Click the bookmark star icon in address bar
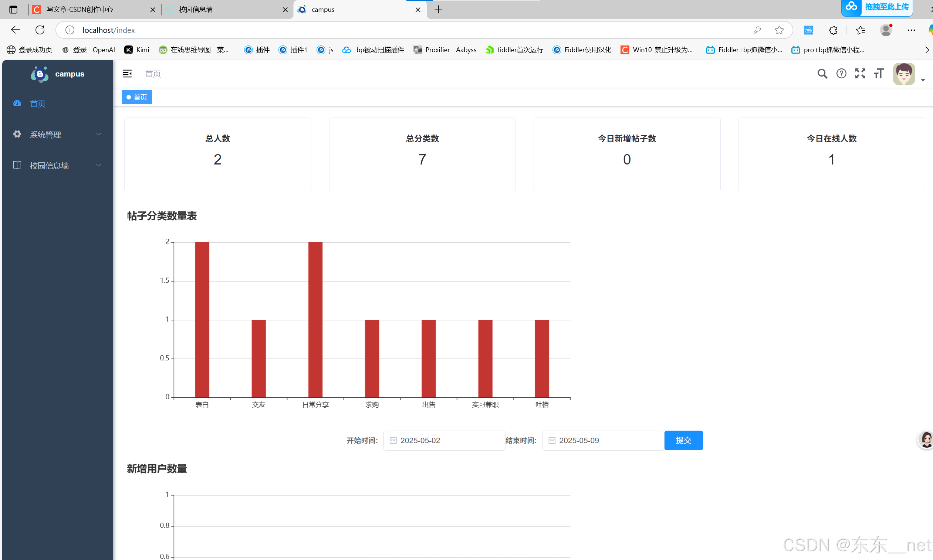933x560 pixels. pos(779,30)
